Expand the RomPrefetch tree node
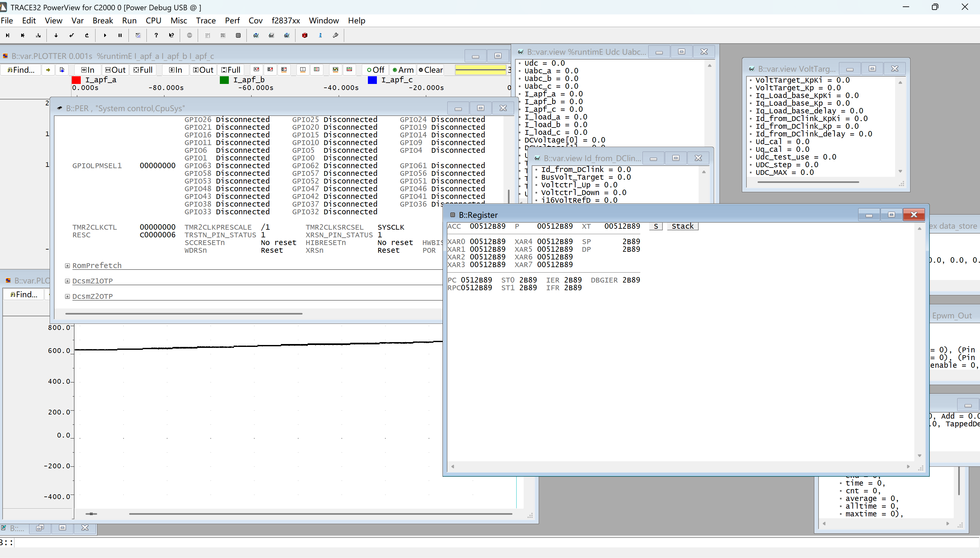The height and width of the screenshot is (558, 980). click(x=68, y=266)
